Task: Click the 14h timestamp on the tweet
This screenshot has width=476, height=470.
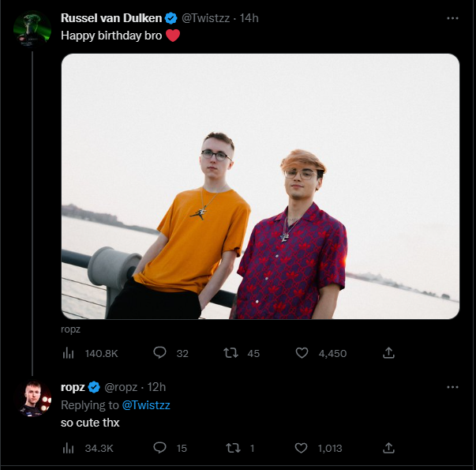Action: tap(249, 17)
